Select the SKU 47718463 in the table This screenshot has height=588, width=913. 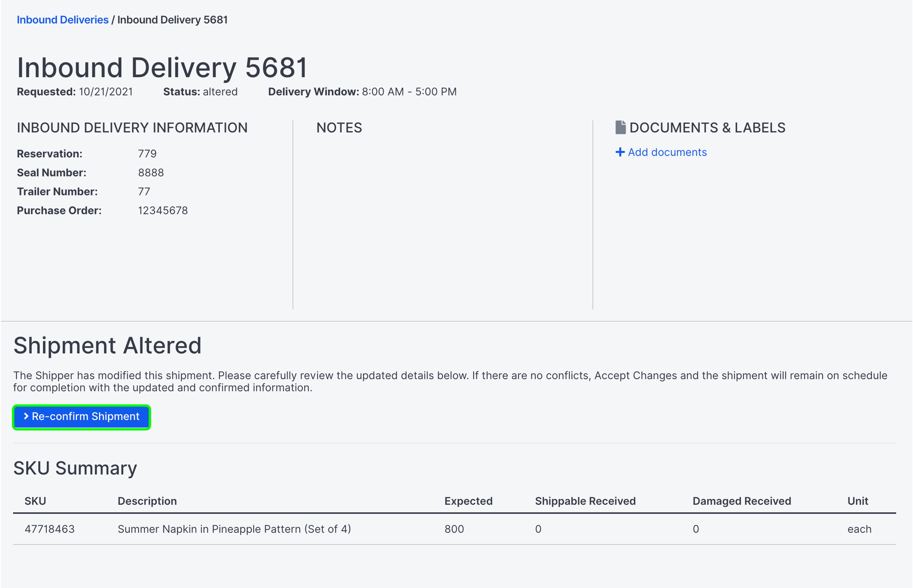click(x=50, y=529)
